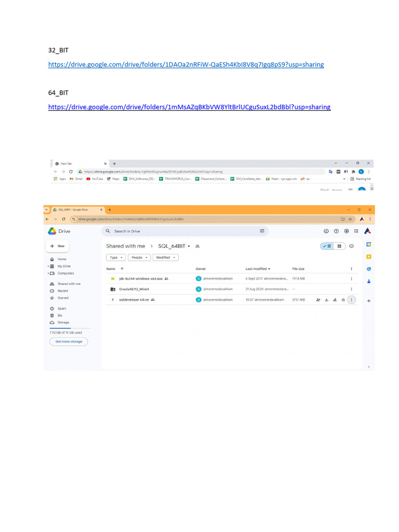Open Home in Drive sidebar
This screenshot has height=532, width=399.
pos(62,259)
